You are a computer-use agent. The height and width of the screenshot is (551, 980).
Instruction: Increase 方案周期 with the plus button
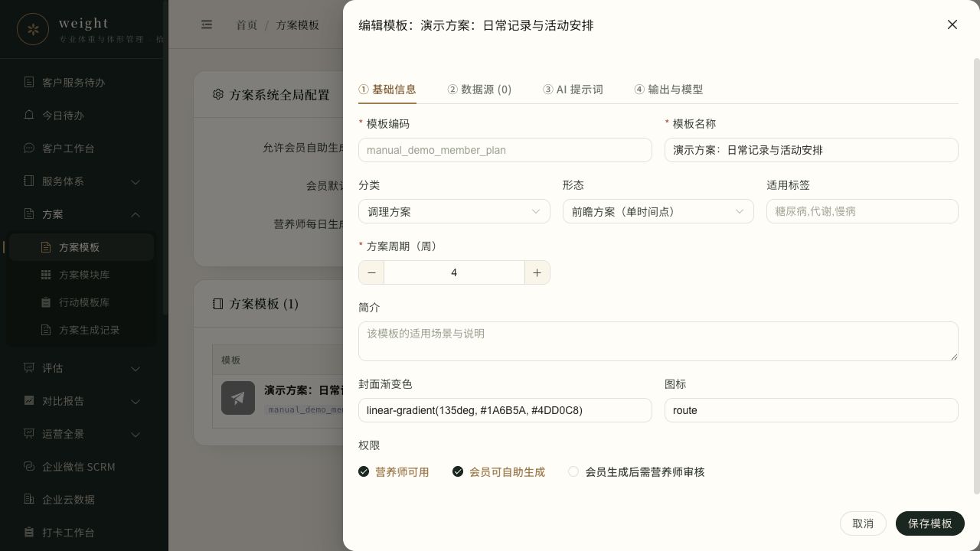537,272
